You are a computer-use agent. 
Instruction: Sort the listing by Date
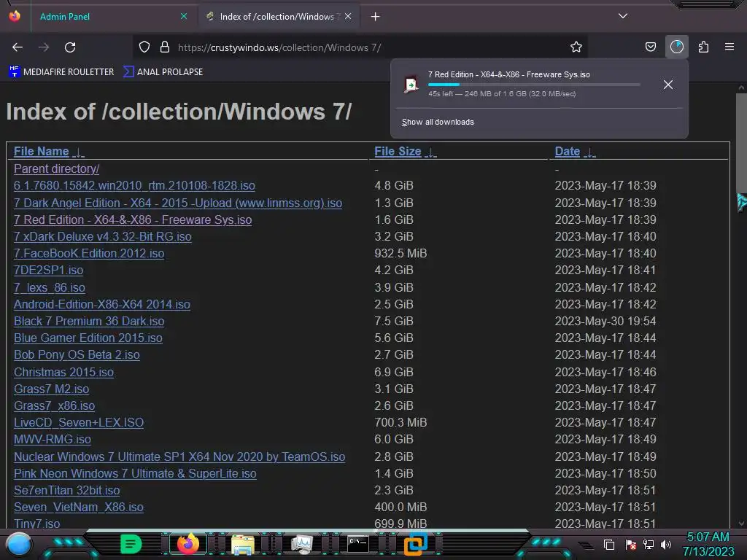pyautogui.click(x=567, y=152)
